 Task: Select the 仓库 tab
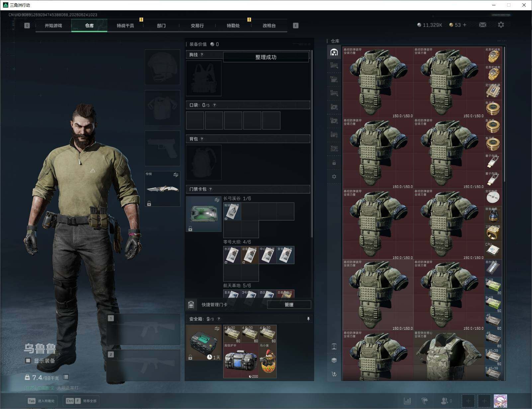point(89,26)
